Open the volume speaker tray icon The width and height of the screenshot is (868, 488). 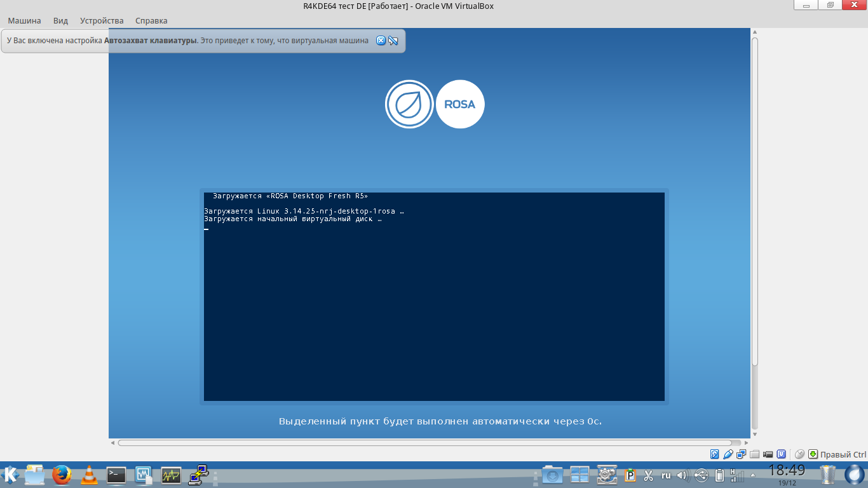(x=683, y=475)
